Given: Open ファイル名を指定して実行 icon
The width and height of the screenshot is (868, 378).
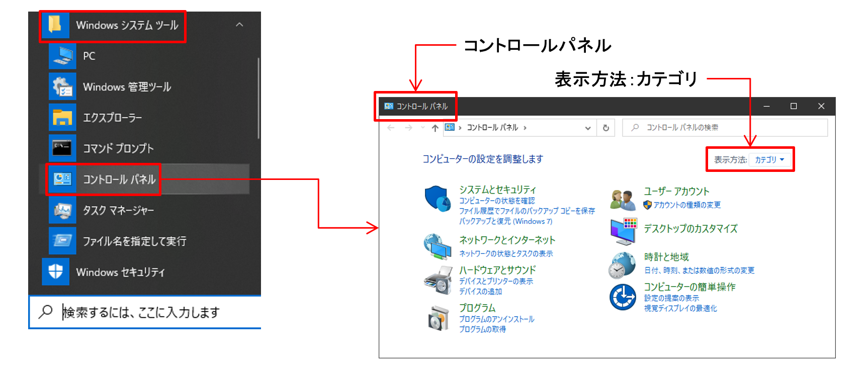Looking at the screenshot, I should (x=62, y=241).
